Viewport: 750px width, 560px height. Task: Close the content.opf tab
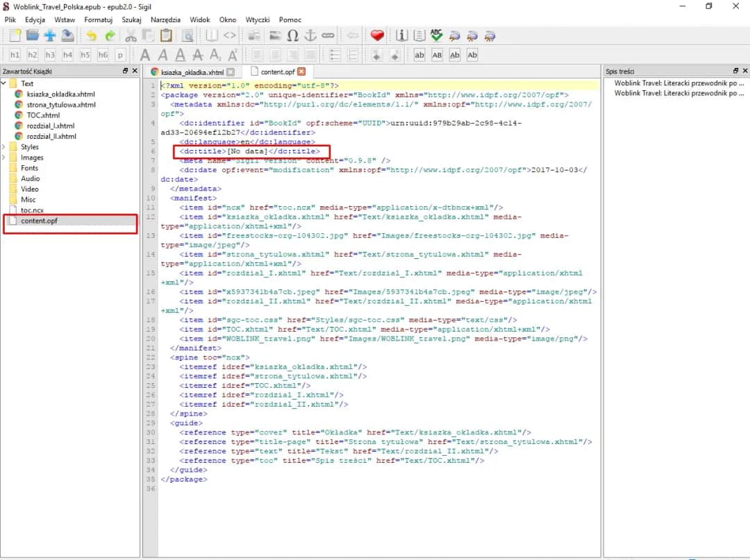(301, 71)
